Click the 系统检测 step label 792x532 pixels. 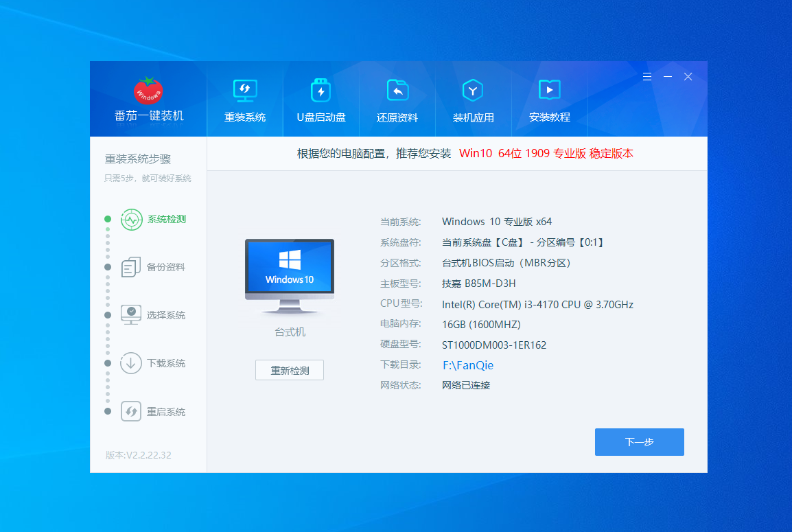click(x=167, y=219)
